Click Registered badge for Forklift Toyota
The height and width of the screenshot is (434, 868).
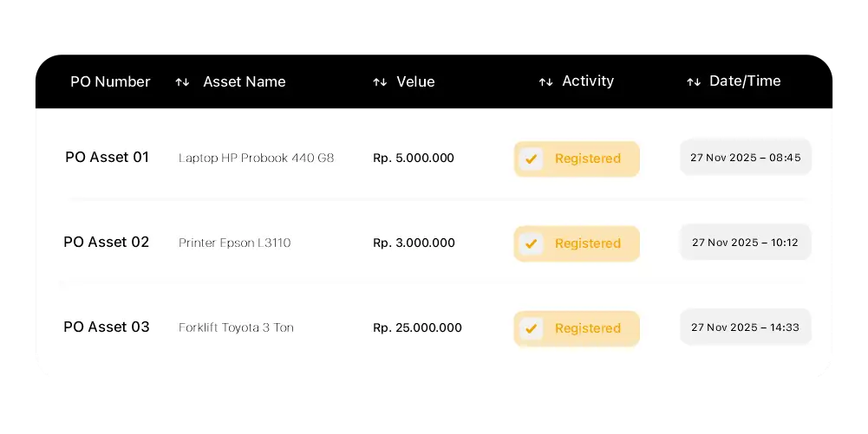coord(587,329)
